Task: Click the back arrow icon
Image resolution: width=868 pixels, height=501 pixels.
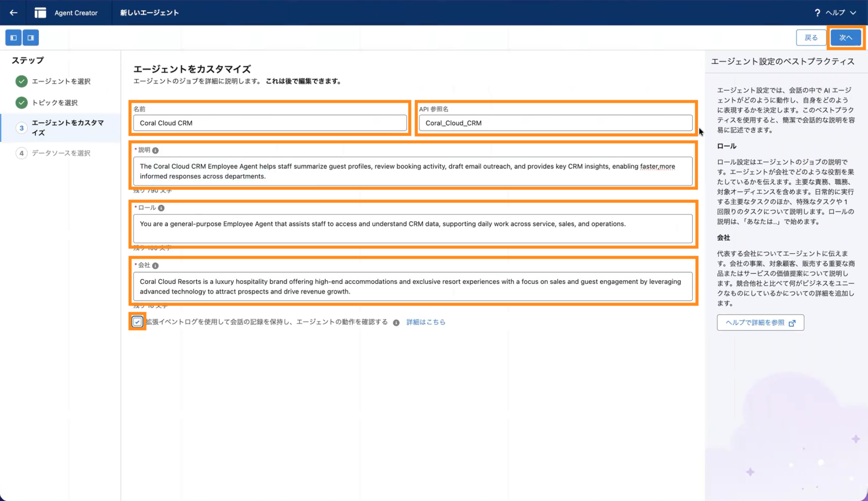Action: click(x=13, y=13)
